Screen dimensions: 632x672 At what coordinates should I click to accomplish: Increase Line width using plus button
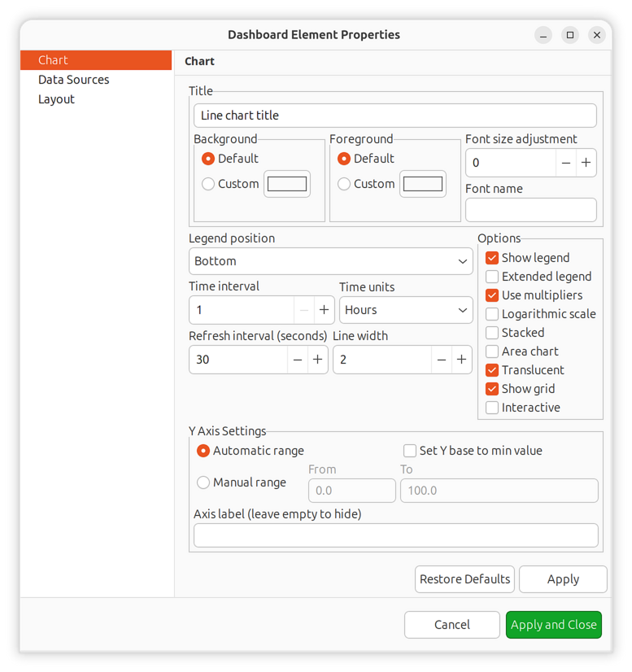click(462, 360)
